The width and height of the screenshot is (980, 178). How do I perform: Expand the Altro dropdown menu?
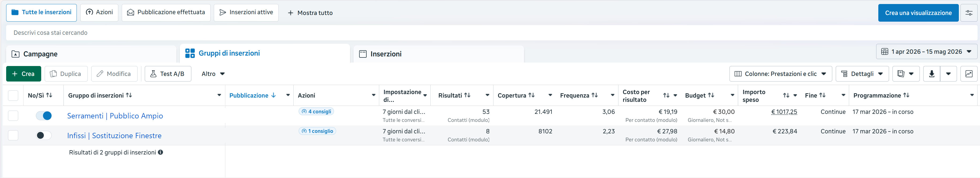click(213, 74)
